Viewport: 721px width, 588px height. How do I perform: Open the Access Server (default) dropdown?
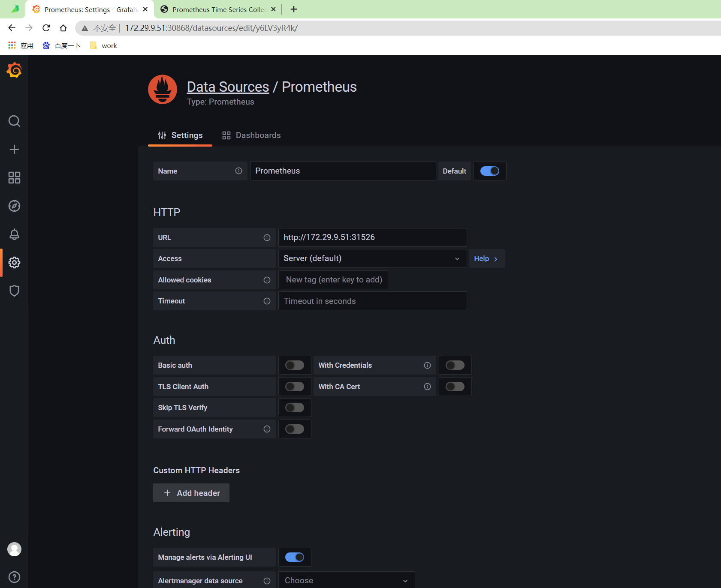tap(372, 258)
